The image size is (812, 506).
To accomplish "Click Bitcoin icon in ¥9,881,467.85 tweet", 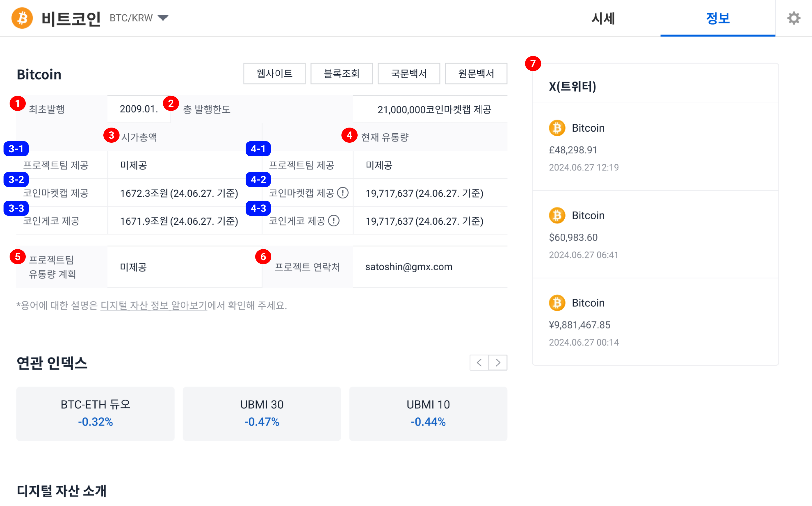I will (557, 303).
